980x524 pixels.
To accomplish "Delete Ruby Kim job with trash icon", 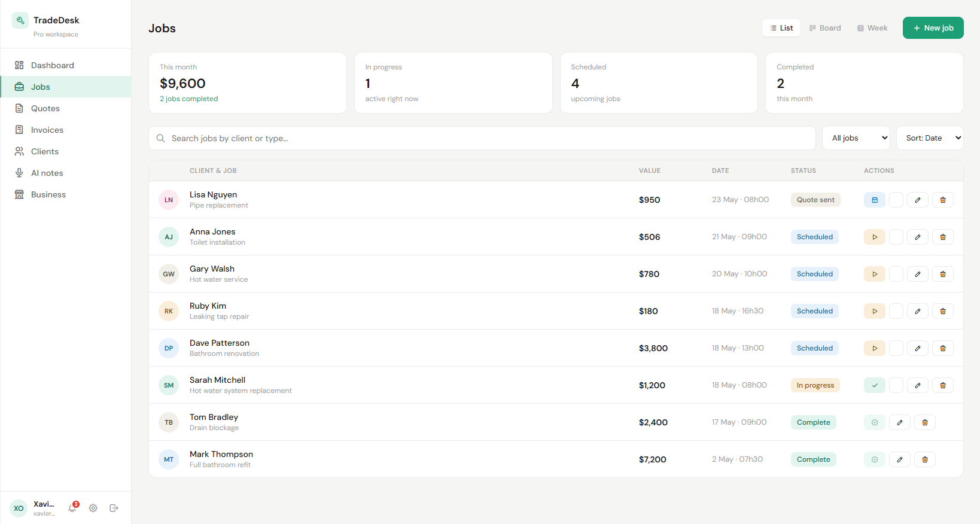I will click(x=942, y=311).
